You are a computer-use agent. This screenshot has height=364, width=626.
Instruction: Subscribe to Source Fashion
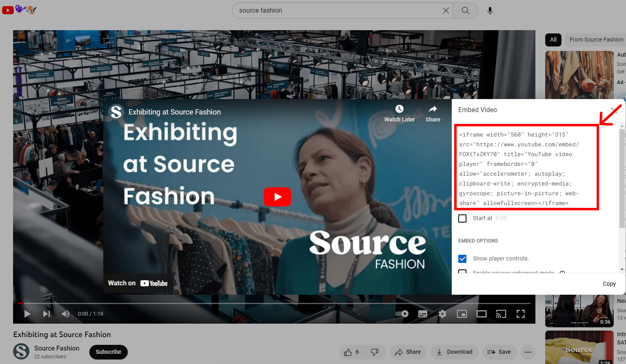pos(109,352)
